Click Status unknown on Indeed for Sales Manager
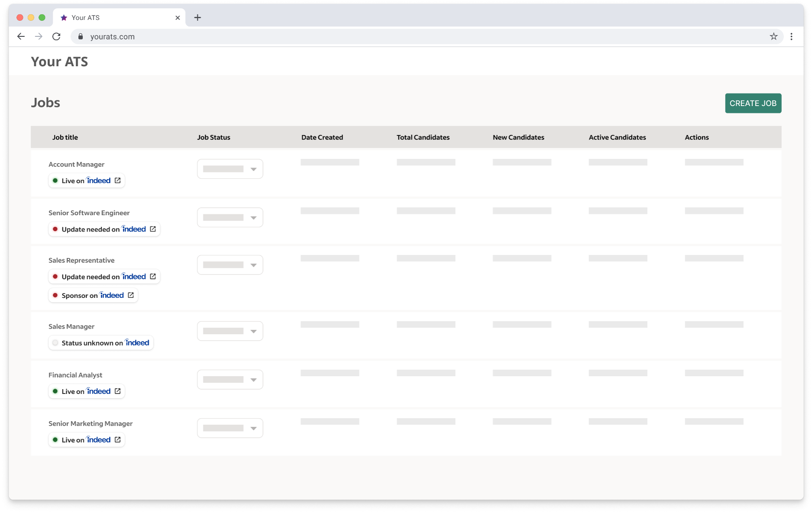This screenshot has width=812, height=513. click(101, 342)
